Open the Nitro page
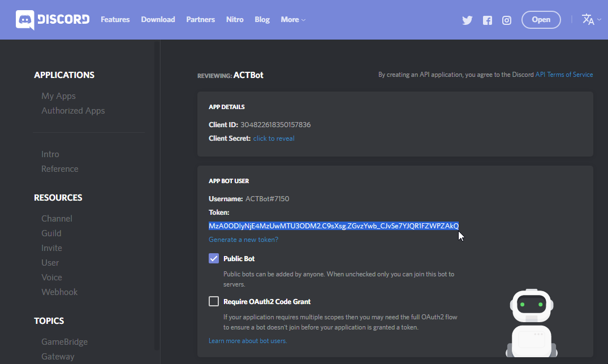The width and height of the screenshot is (608, 364). (x=235, y=19)
